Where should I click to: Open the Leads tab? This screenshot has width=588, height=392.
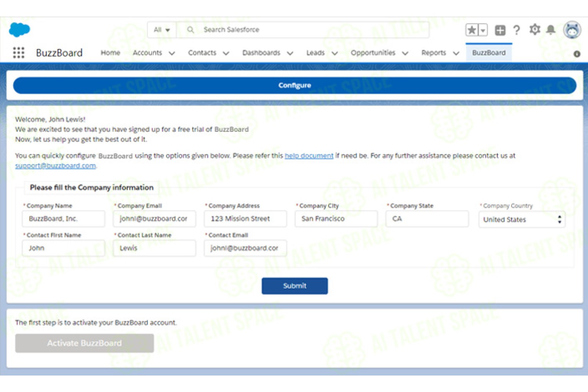pos(316,53)
